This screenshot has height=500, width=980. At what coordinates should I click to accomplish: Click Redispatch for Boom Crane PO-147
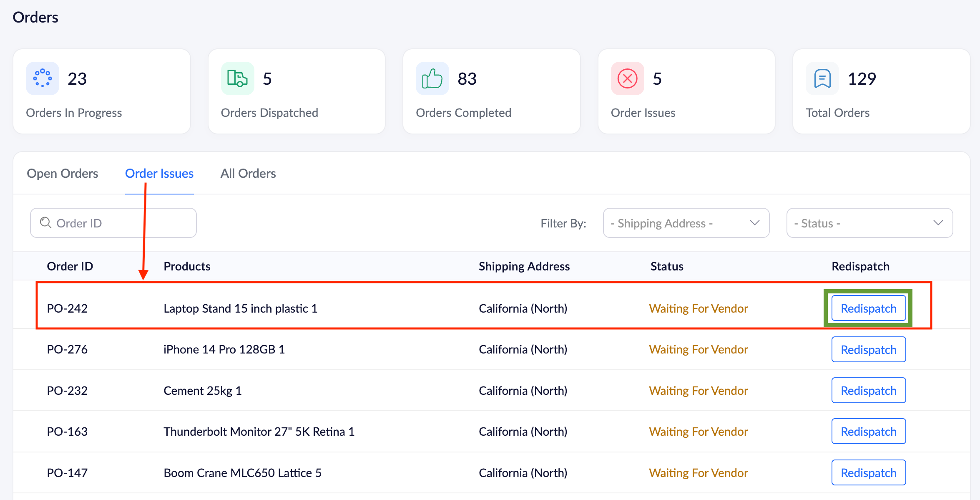[868, 473]
